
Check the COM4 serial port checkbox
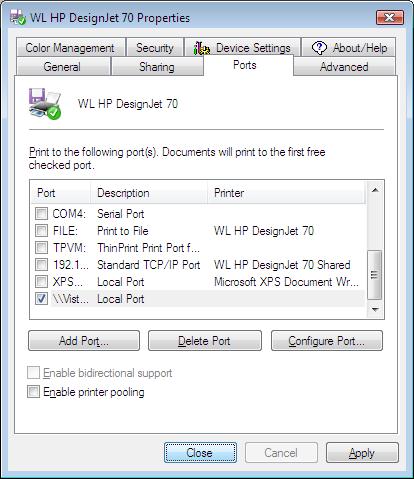coord(41,213)
